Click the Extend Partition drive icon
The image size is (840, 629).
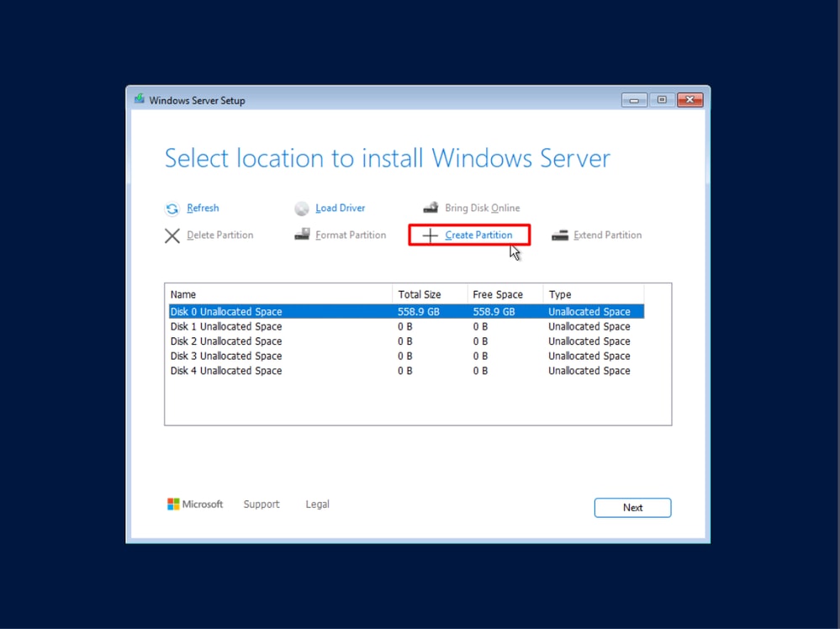tap(559, 235)
